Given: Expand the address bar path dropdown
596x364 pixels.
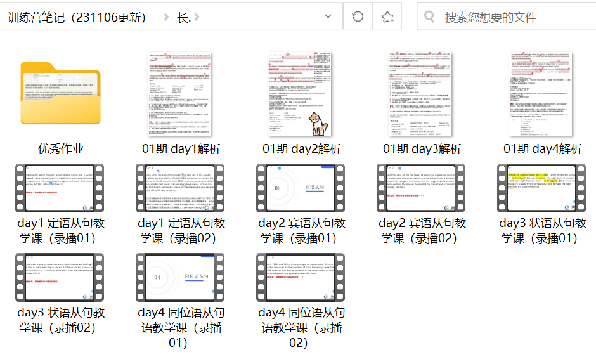Looking at the screenshot, I should [328, 17].
